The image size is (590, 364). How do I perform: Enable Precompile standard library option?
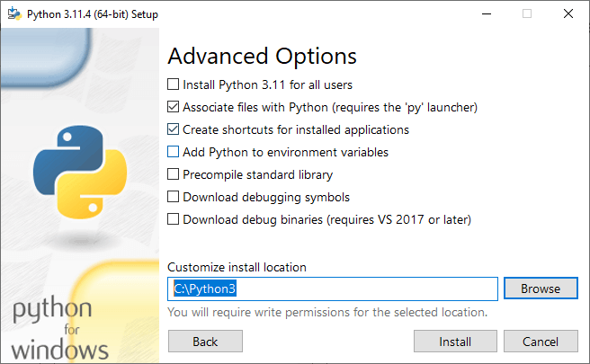tap(174, 174)
